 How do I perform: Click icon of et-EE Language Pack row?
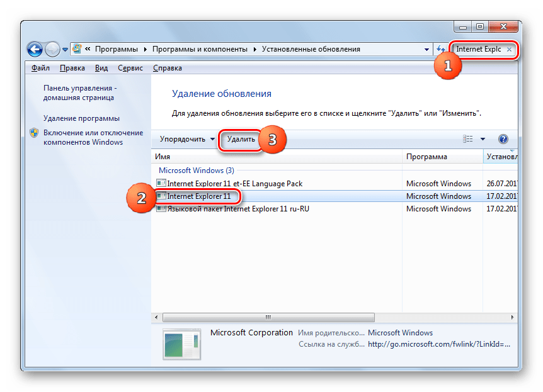coord(161,183)
